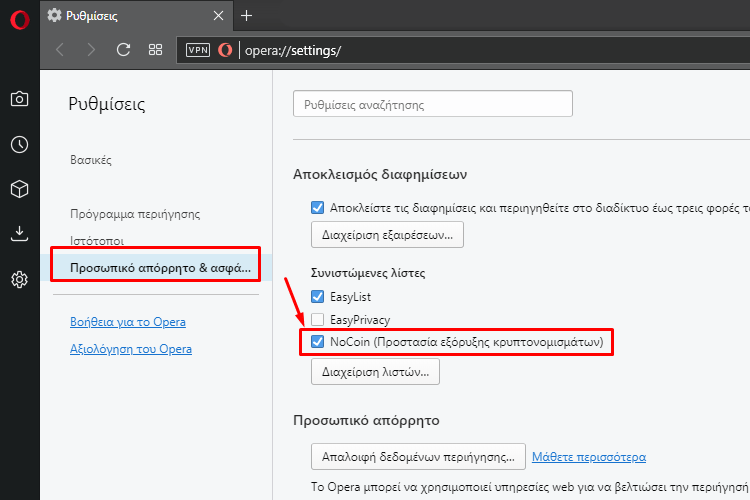Click the Αποκλεισμός διαφημίσεων heading
The height and width of the screenshot is (500, 750).
point(380,175)
